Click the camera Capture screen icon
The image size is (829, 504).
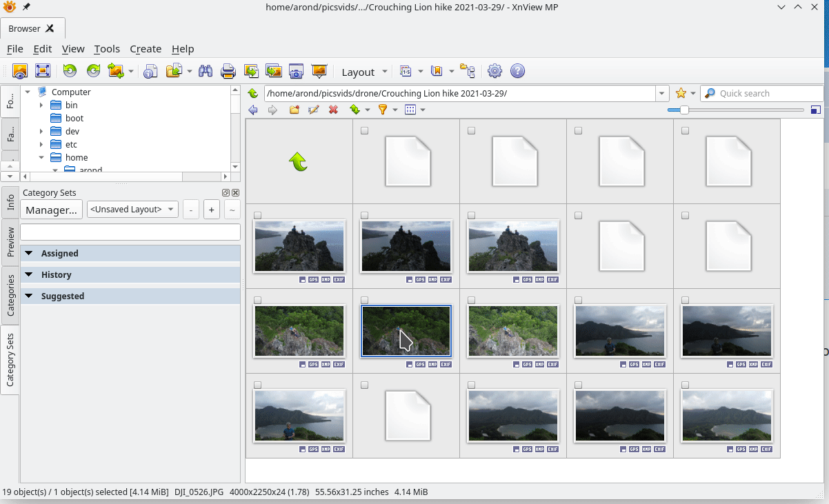click(x=296, y=71)
